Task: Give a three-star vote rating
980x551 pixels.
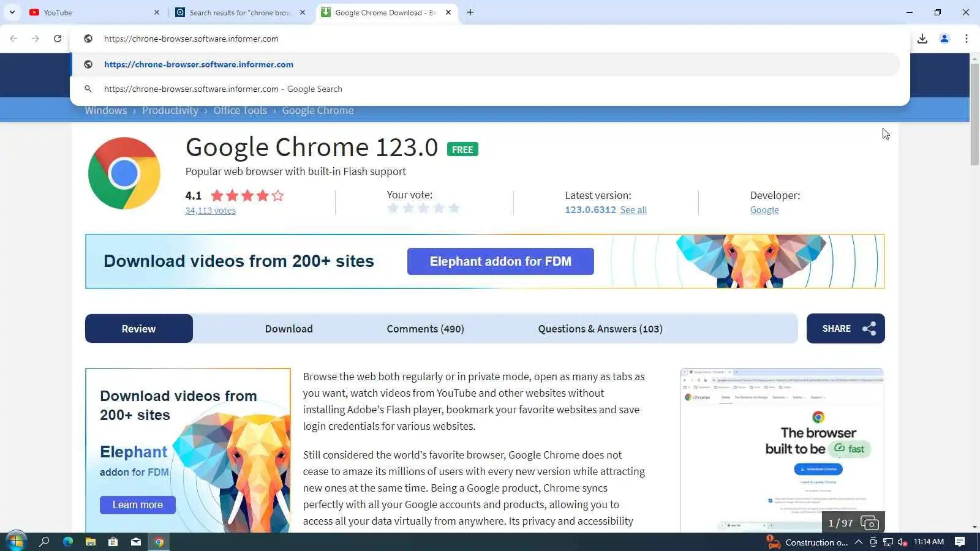Action: tap(424, 208)
